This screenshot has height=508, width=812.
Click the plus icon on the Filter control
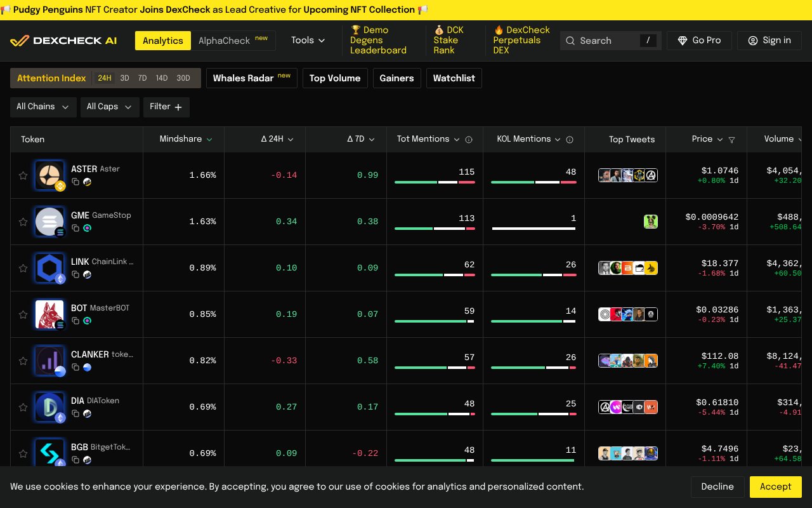pos(178,107)
